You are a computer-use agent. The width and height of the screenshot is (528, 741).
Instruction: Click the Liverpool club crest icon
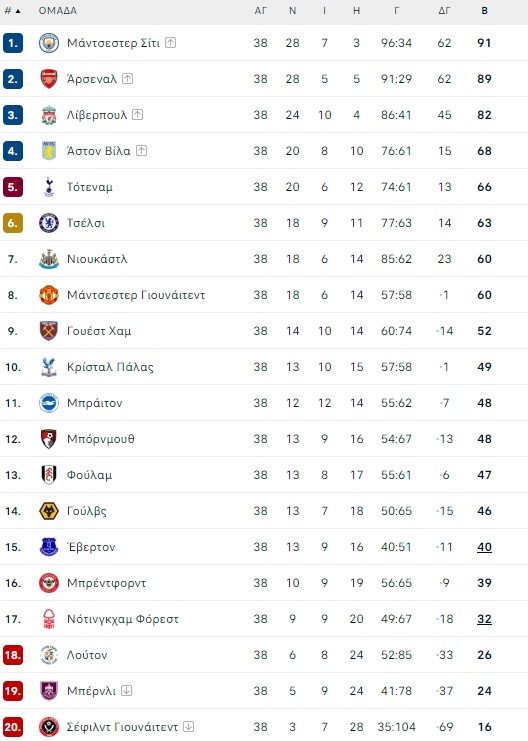(49, 115)
